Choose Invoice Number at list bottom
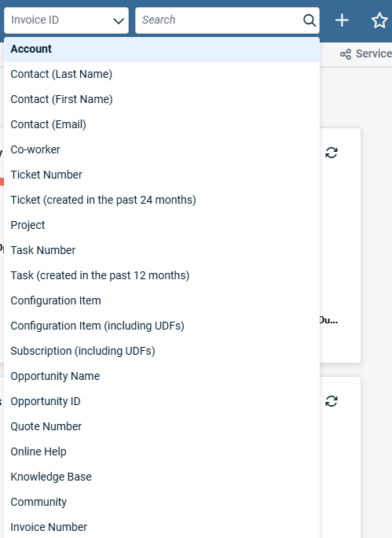392x538 pixels. [x=162, y=527]
